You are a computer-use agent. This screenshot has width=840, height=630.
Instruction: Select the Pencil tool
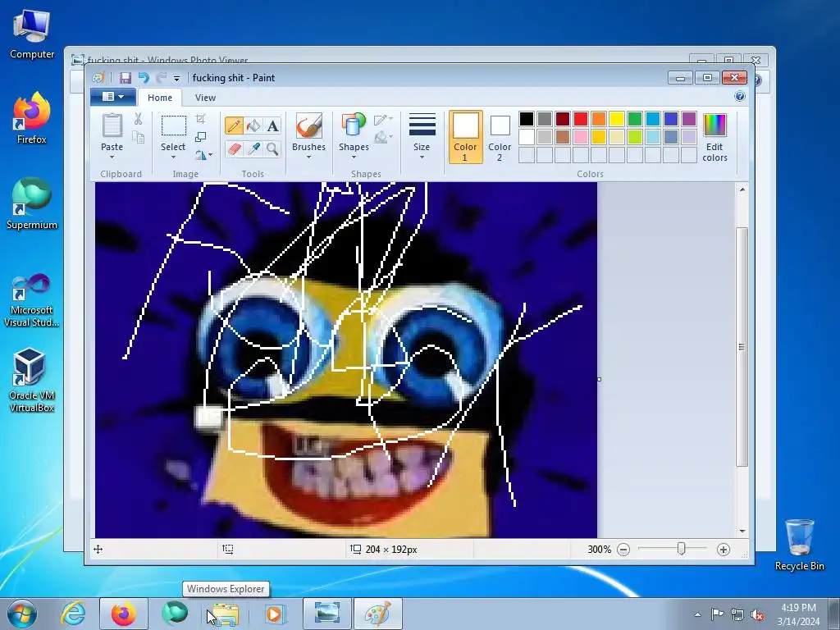click(x=234, y=126)
